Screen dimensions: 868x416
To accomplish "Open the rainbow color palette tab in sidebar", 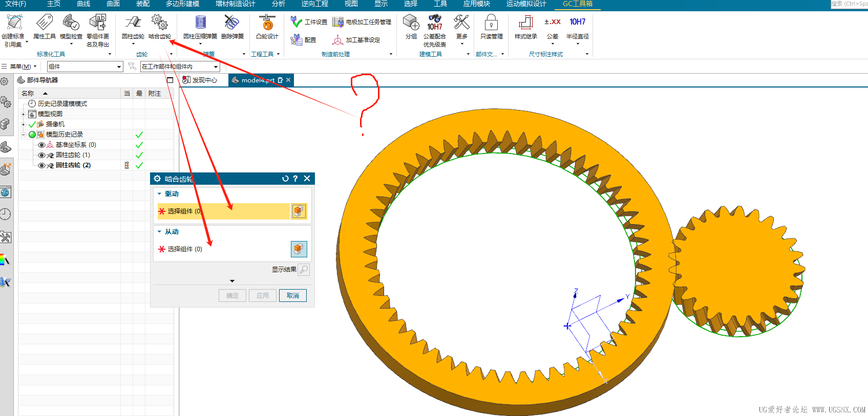I will pos(5,259).
